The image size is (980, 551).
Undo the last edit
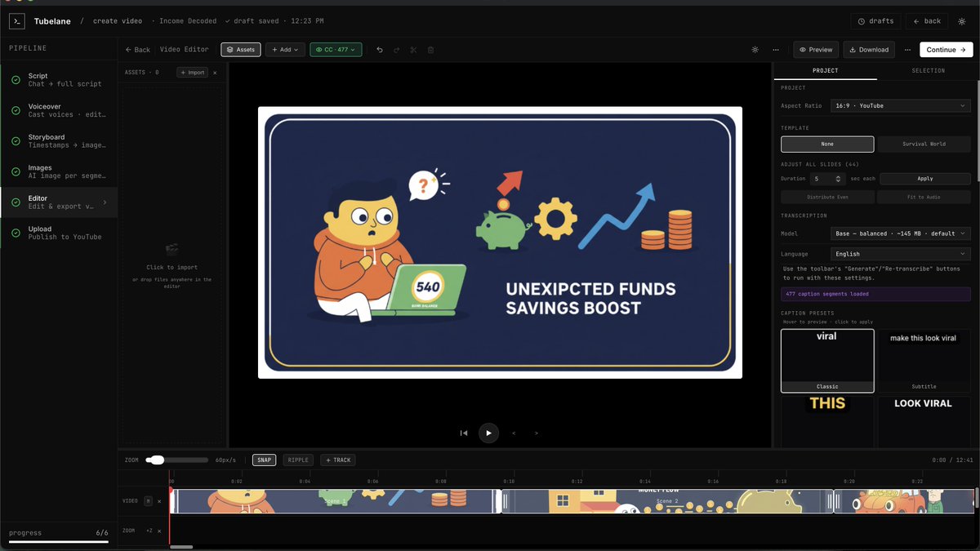(380, 50)
